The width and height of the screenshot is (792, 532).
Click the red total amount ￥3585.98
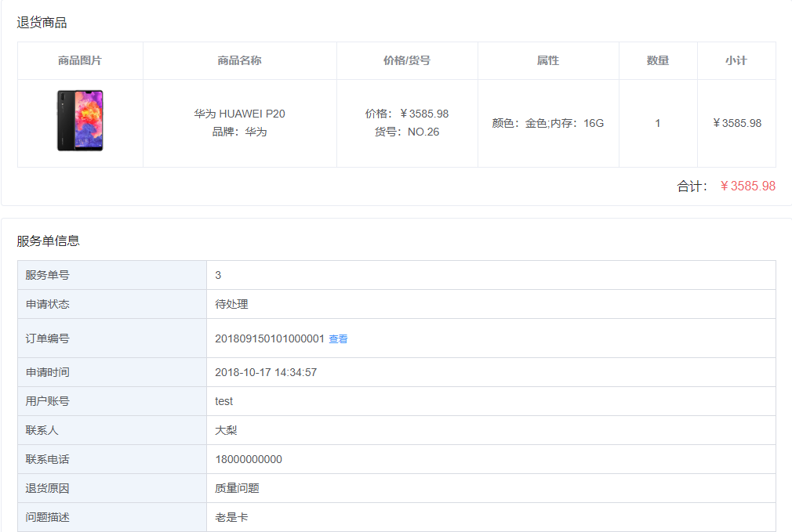pyautogui.click(x=747, y=186)
